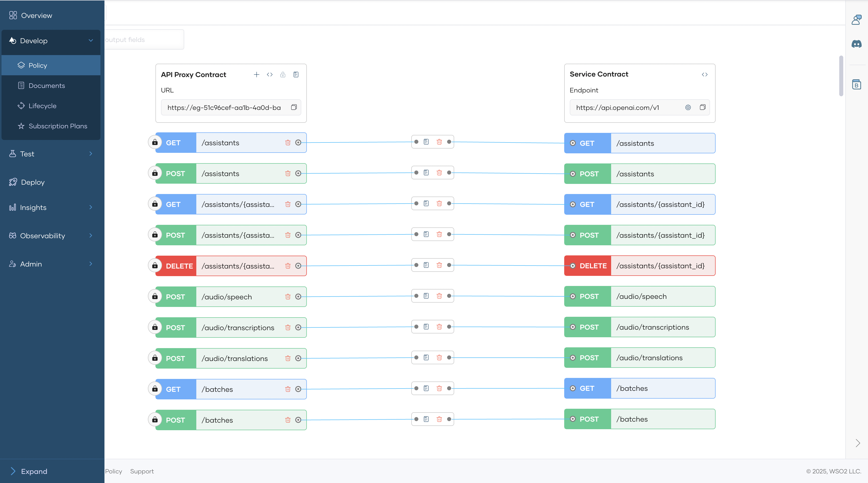The image size is (868, 483).
Task: Copy the API Proxy Contract URL
Action: [294, 107]
